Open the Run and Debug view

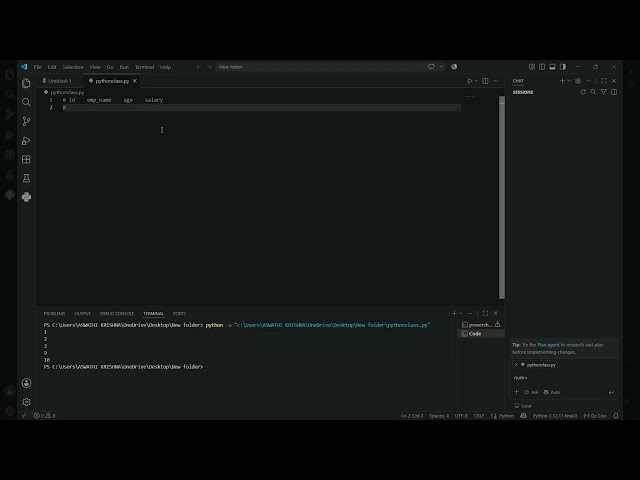[x=26, y=140]
